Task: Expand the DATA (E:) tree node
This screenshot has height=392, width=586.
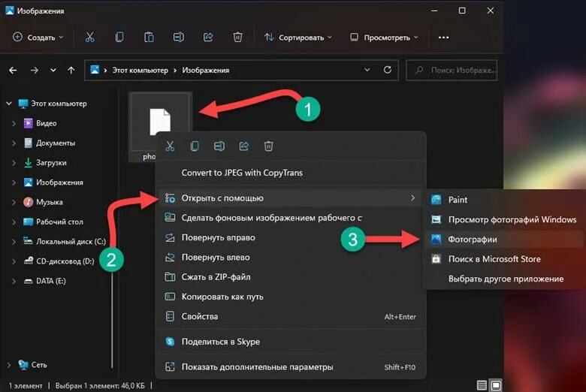Action: [14, 281]
